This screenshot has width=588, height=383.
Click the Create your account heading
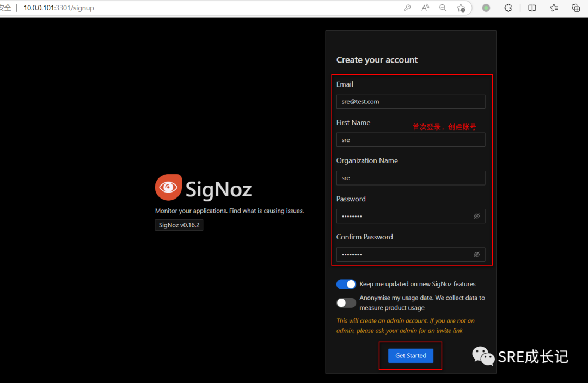pyautogui.click(x=377, y=60)
